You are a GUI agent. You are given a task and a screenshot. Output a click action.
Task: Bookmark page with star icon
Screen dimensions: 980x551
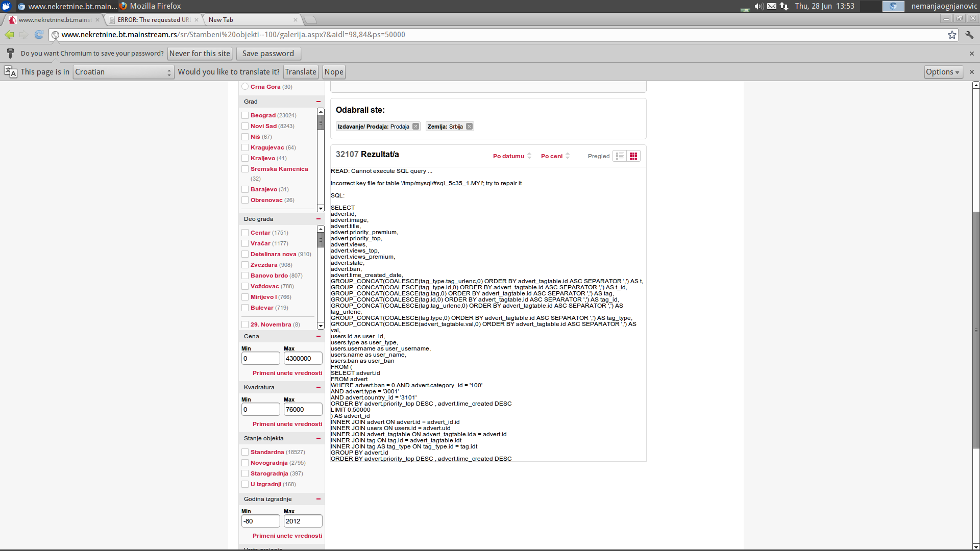[x=952, y=35]
